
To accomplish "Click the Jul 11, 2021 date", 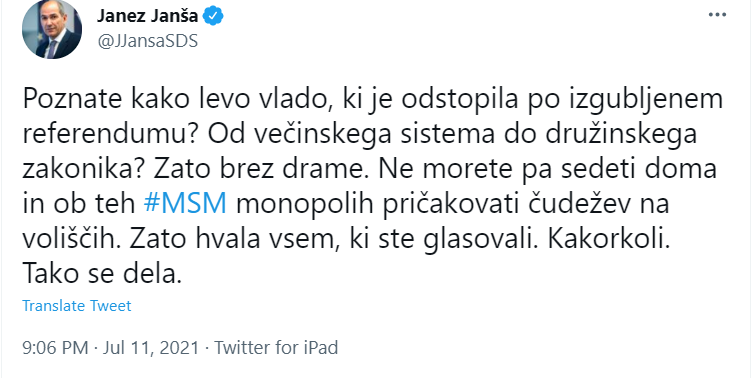I will [151, 347].
